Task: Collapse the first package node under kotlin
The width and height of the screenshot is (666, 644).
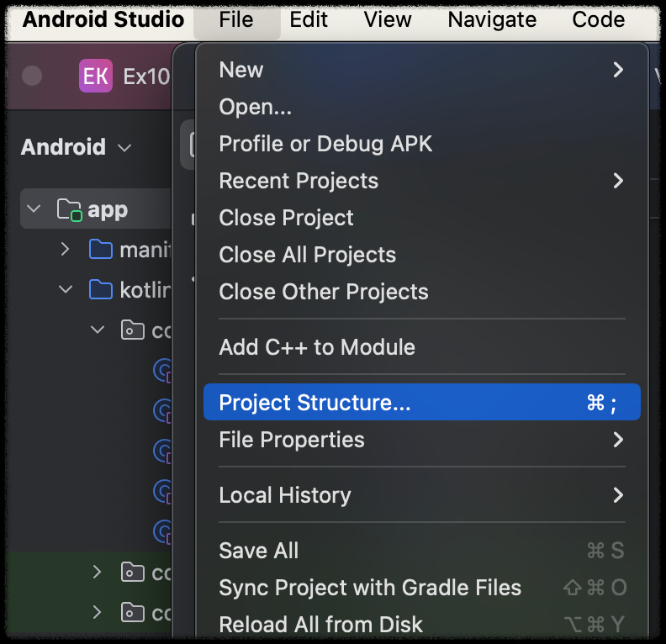Action: [x=98, y=330]
